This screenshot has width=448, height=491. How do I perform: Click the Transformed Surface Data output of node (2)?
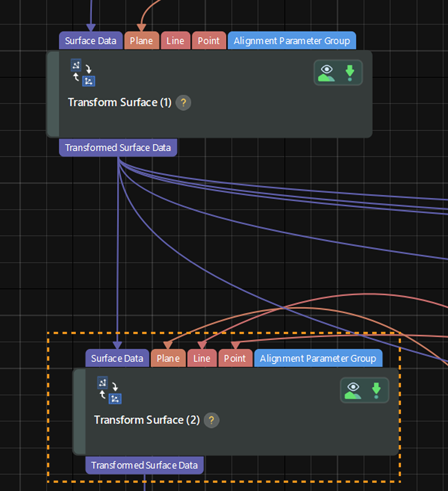pyautogui.click(x=144, y=465)
